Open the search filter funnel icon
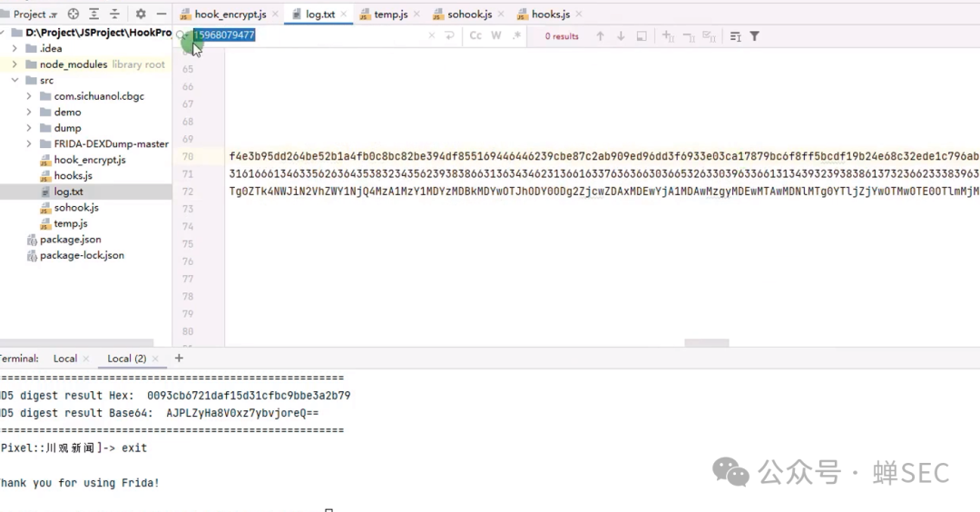The height and width of the screenshot is (512, 980). (755, 36)
